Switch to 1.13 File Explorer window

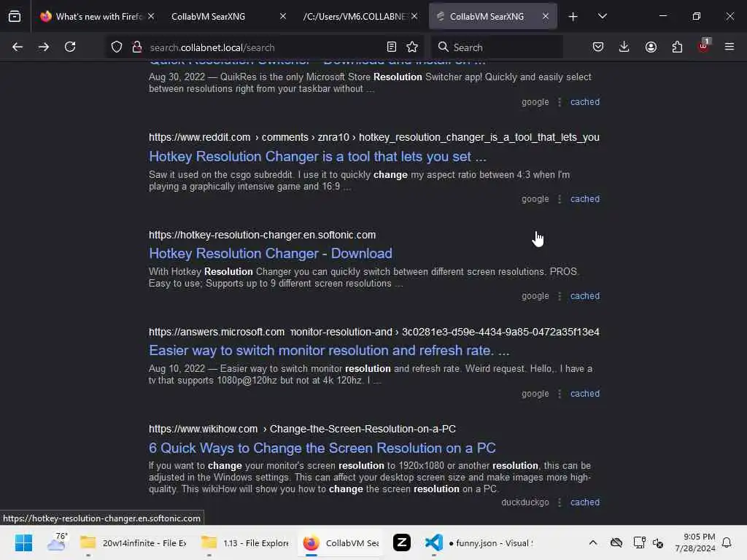click(245, 542)
